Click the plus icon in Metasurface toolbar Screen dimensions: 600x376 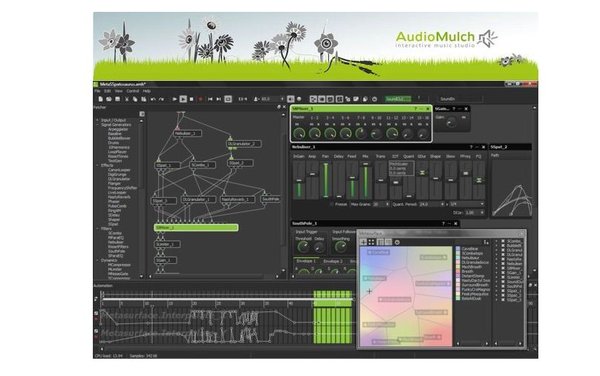pos(364,242)
